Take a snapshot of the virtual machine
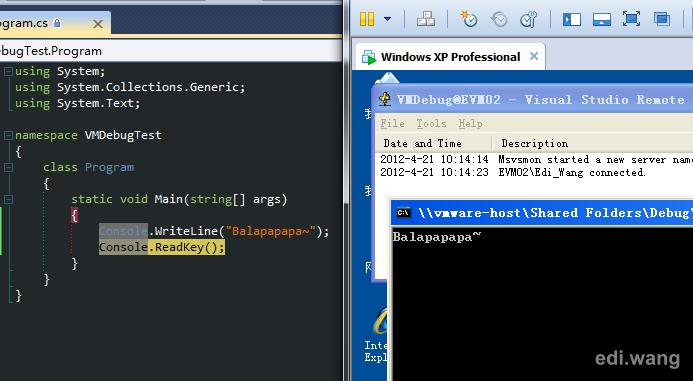The height and width of the screenshot is (381, 693). tap(468, 19)
